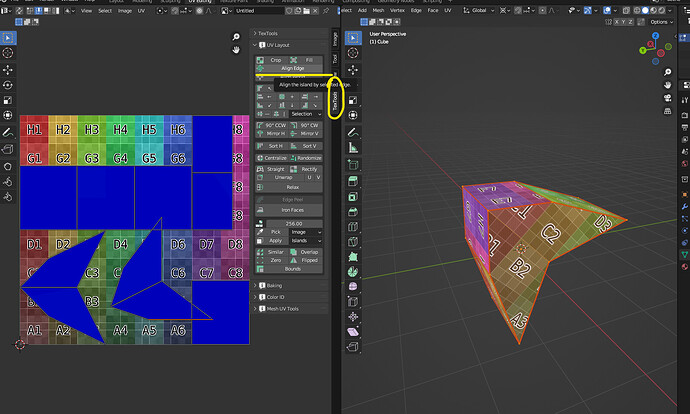Select the Move tool in 3D viewport
This screenshot has width=690, height=414.
[x=353, y=70]
